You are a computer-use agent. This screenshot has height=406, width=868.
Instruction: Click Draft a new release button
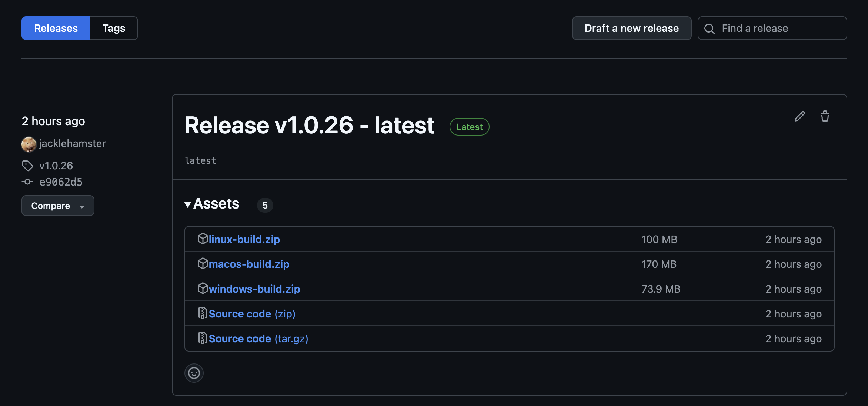click(x=632, y=28)
